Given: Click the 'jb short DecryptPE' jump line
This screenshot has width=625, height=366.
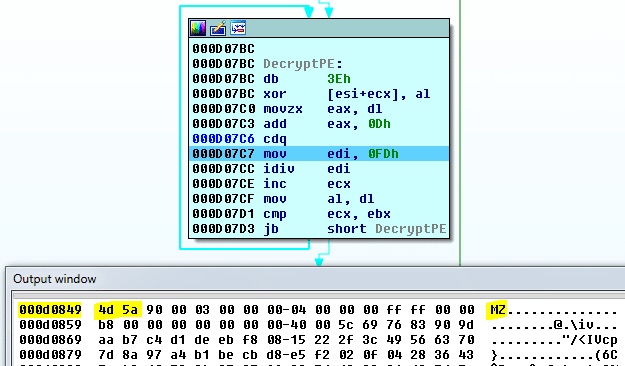Looking at the screenshot, I should [319, 229].
